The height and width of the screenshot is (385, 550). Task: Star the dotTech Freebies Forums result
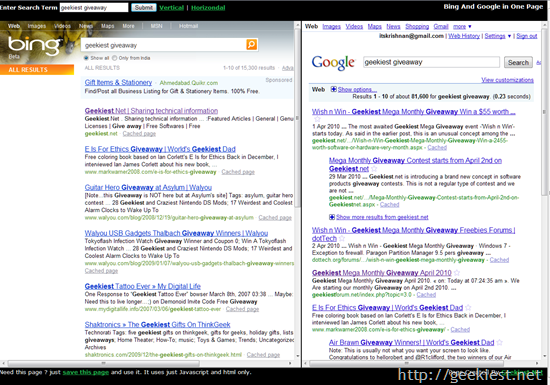(342, 238)
